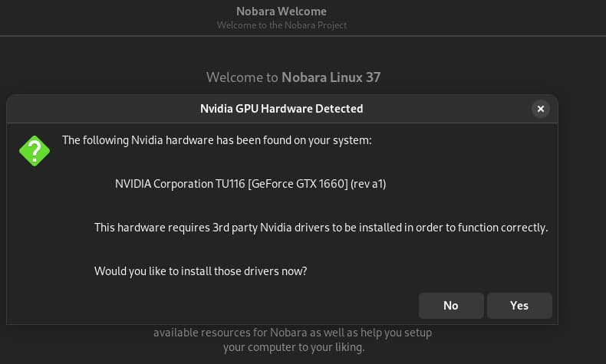The height and width of the screenshot is (364, 606).
Task: Click the (rev a1) revision text
Action: [368, 184]
